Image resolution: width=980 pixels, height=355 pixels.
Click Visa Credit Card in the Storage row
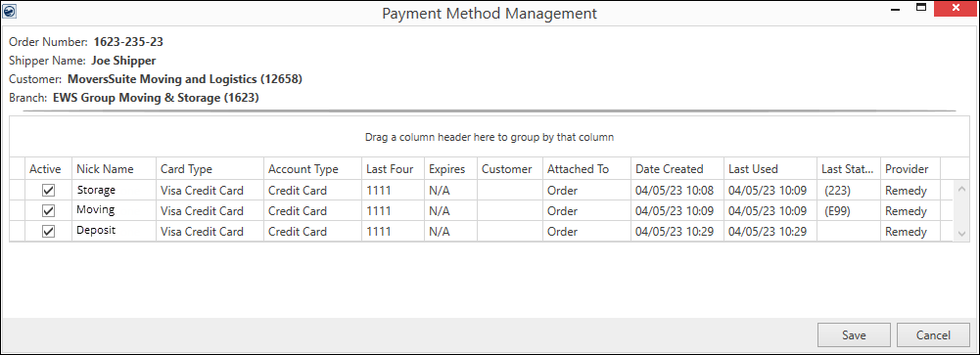(202, 191)
